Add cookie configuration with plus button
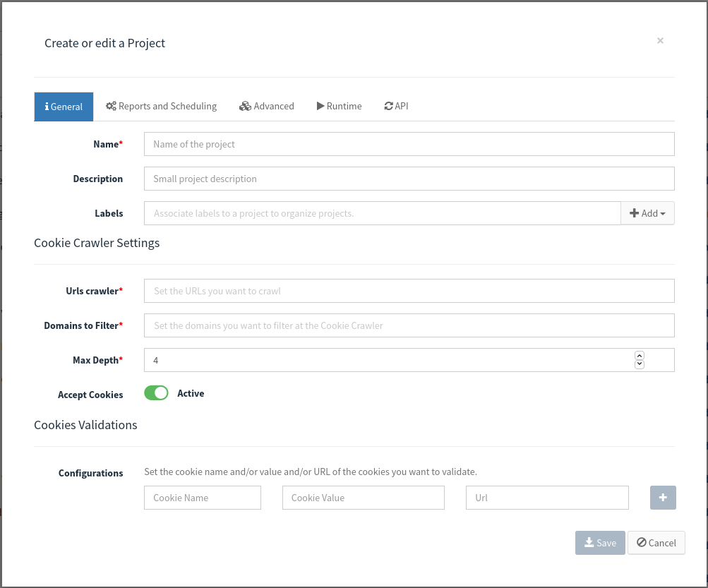The height and width of the screenshot is (588, 708). click(x=663, y=498)
